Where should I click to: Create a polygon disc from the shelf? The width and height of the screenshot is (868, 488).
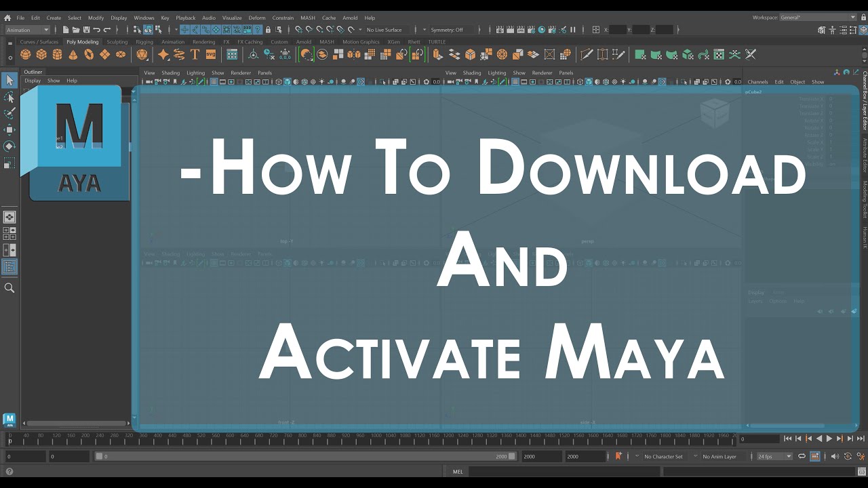tap(121, 55)
